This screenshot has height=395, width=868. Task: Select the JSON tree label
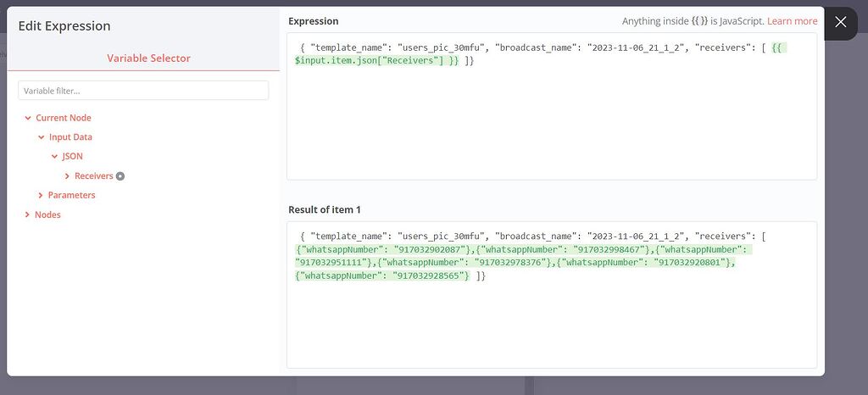coord(72,157)
